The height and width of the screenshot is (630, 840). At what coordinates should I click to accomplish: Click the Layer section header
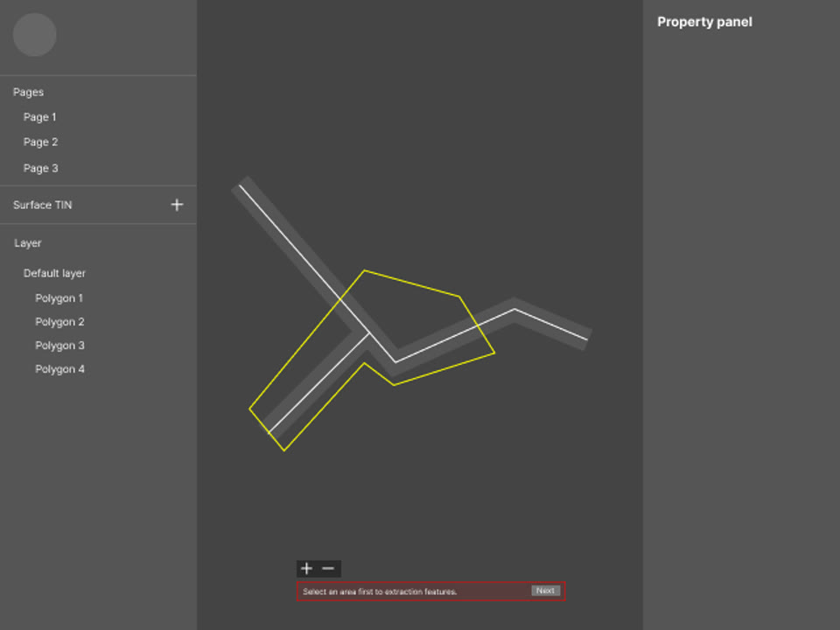pos(27,243)
